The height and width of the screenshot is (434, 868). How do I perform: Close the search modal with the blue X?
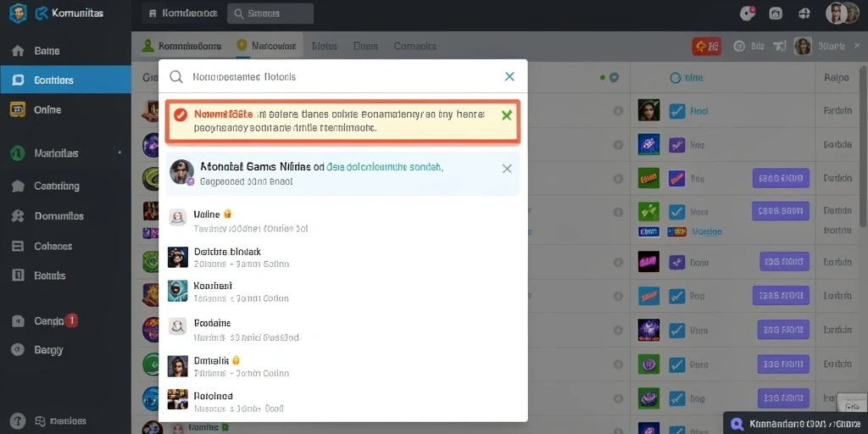(509, 76)
